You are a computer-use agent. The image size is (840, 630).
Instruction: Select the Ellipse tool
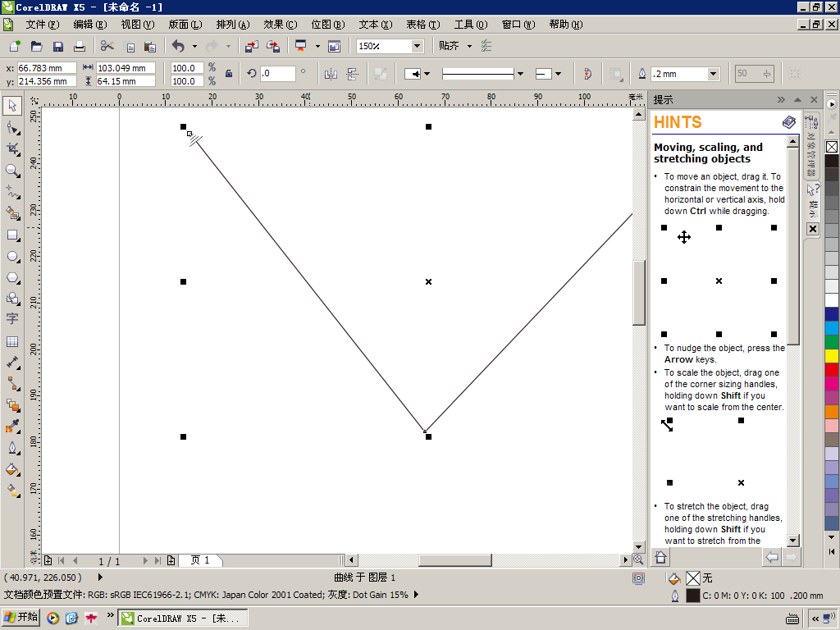[12, 256]
